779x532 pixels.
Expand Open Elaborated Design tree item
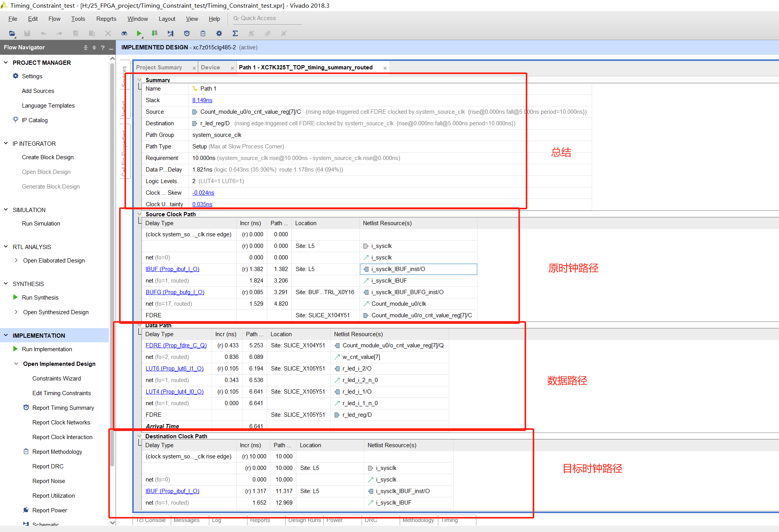pyautogui.click(x=16, y=261)
